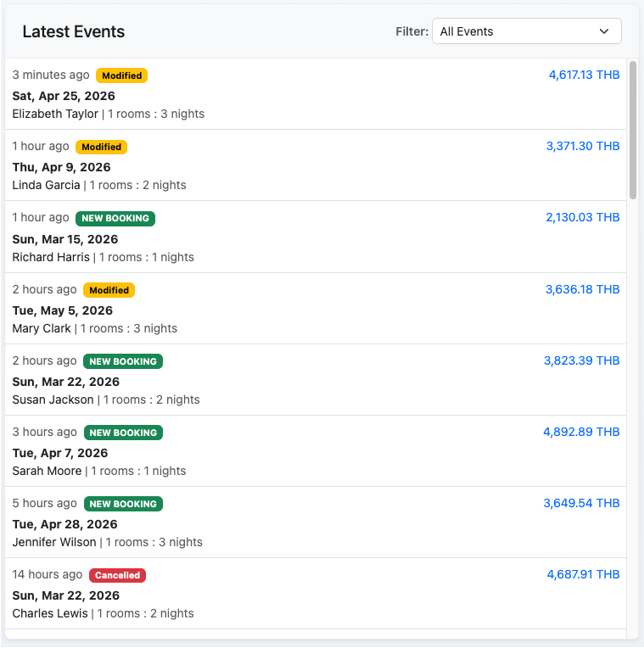This screenshot has height=648, width=644.
Task: Click the Latest Events heading
Action: pyautogui.click(x=74, y=32)
